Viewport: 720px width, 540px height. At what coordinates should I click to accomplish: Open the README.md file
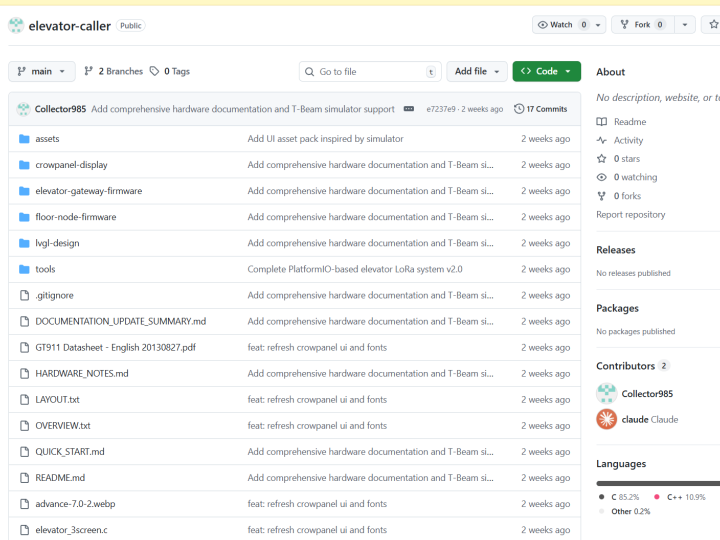click(x=60, y=478)
